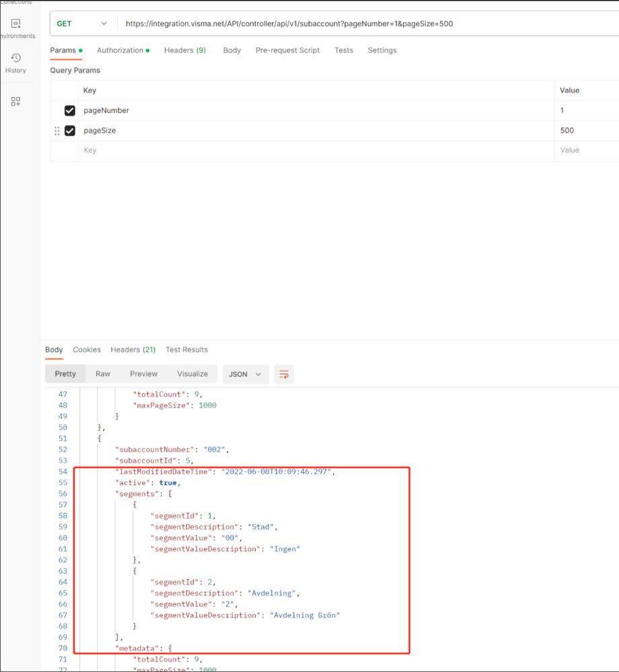This screenshot has height=672, width=619.
Task: Switch to the response Cookies tab
Action: point(87,350)
